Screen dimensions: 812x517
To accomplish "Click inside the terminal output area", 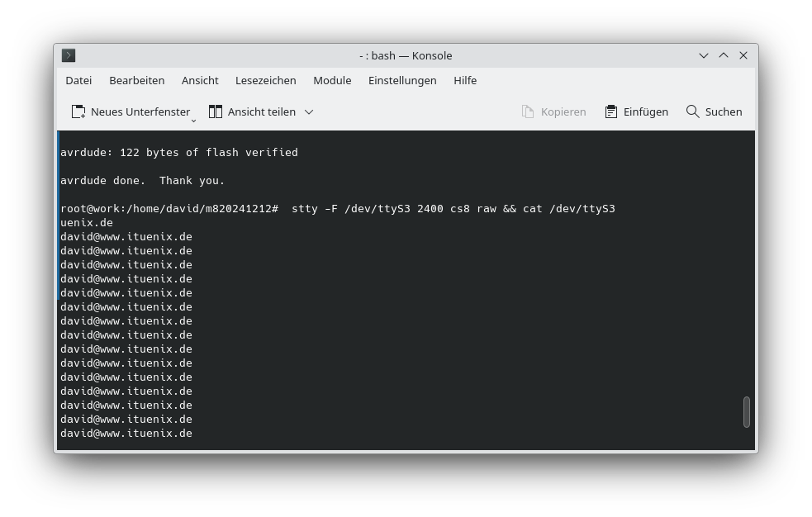I will [405, 289].
